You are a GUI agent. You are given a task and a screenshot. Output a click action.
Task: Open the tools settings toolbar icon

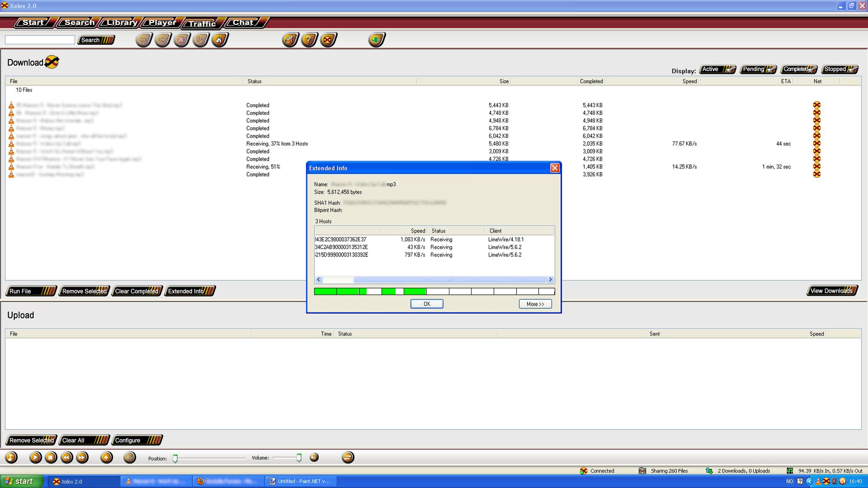pos(290,40)
